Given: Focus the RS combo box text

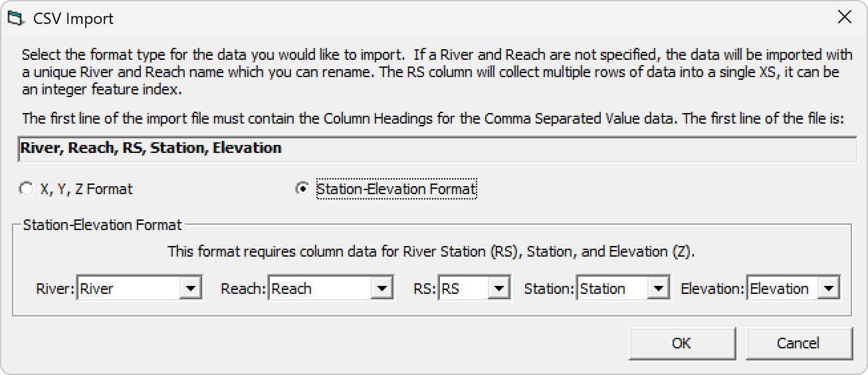Looking at the screenshot, I should [x=465, y=289].
